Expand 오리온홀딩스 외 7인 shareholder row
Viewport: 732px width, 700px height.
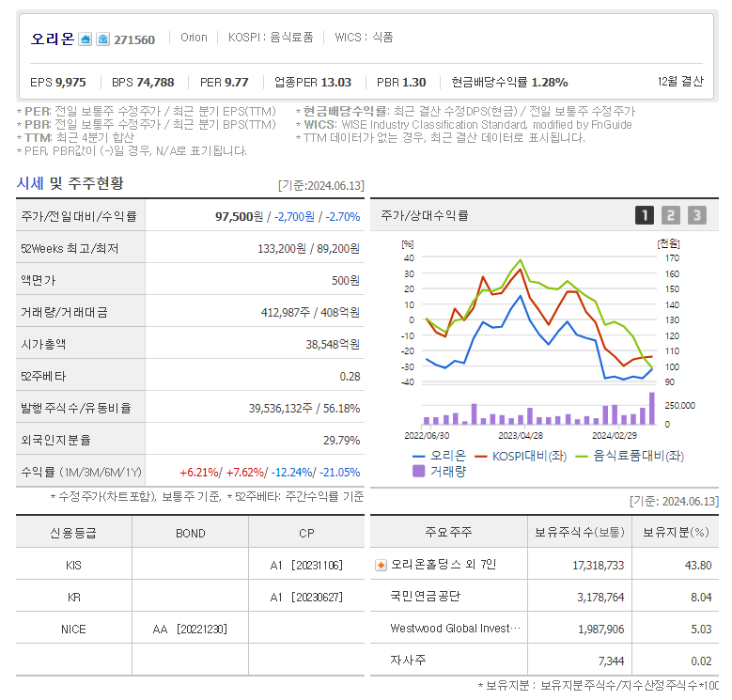381,565
